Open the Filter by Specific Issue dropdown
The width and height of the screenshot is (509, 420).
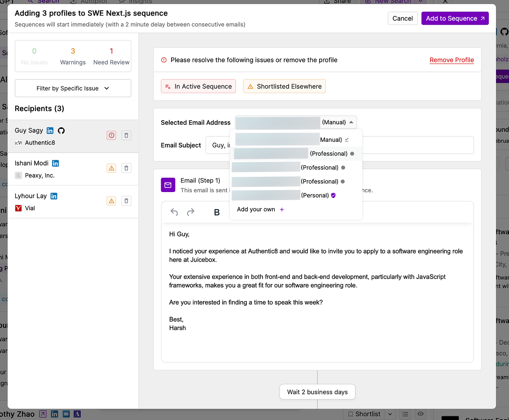tap(73, 88)
